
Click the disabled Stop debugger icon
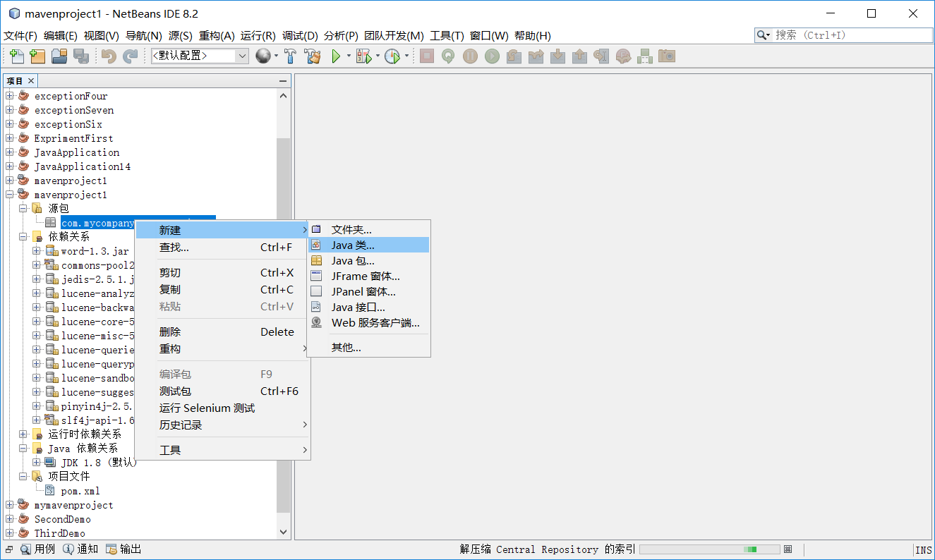tap(426, 56)
